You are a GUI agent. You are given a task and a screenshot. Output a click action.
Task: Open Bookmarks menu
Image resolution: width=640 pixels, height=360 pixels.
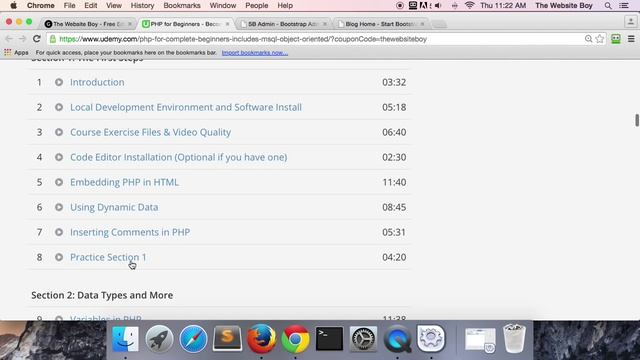coord(182,6)
